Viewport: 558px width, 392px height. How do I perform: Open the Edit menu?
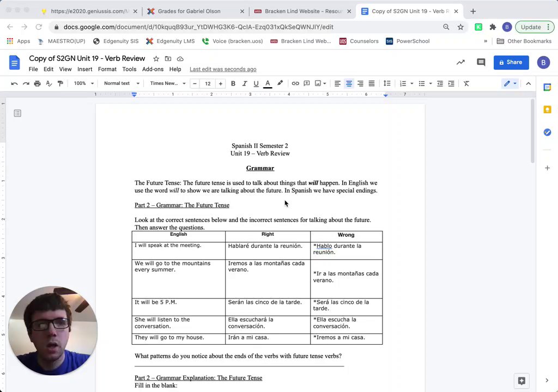click(48, 69)
